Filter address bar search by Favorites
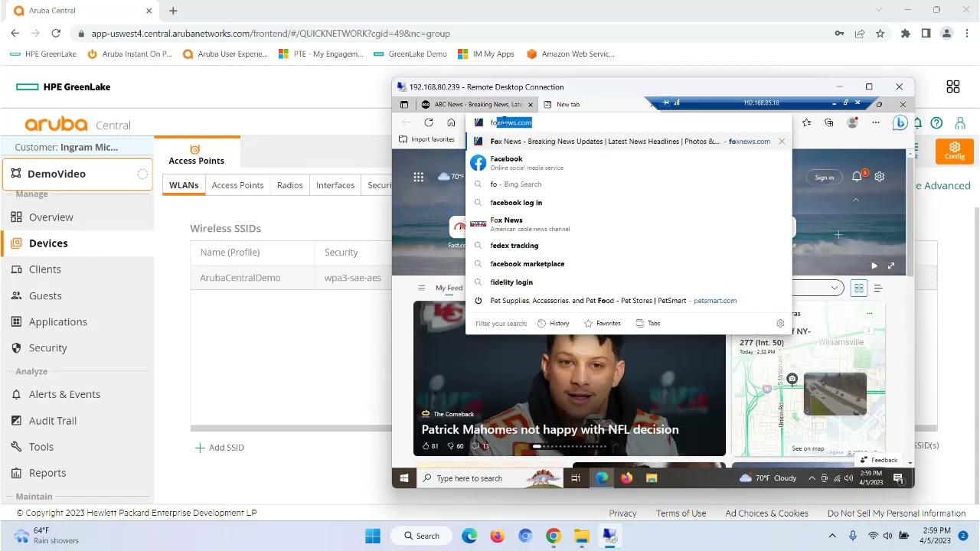This screenshot has width=980, height=551. 603,324
